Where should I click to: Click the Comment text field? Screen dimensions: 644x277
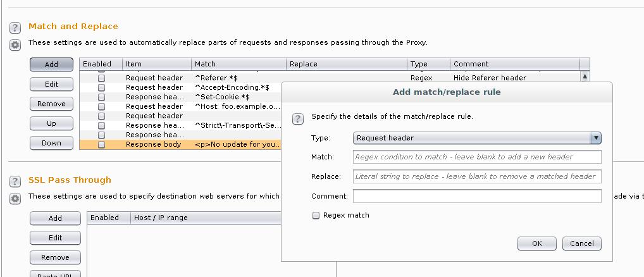point(477,196)
